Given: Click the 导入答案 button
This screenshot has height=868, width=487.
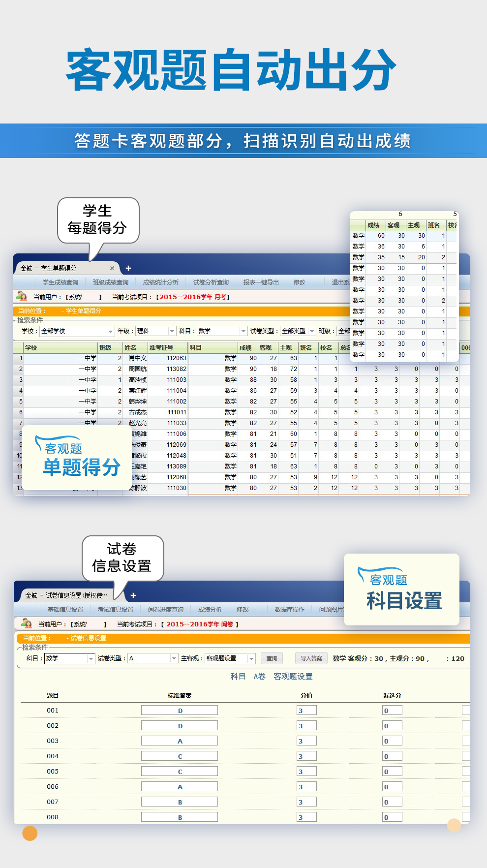Looking at the screenshot, I should pyautogui.click(x=311, y=658).
